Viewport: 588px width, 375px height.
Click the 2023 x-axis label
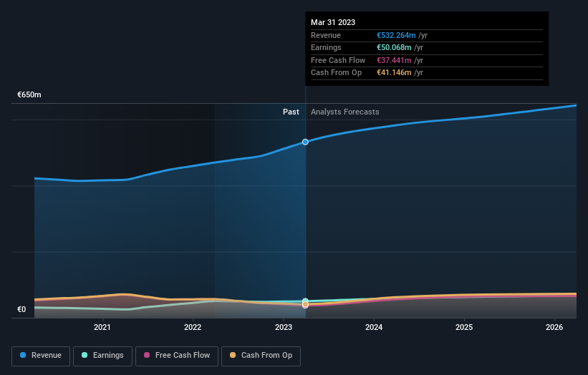(284, 327)
